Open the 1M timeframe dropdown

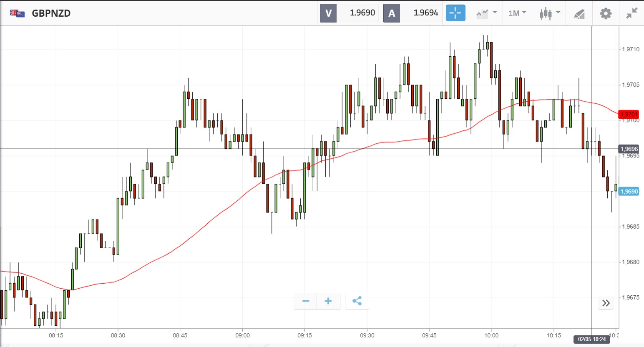click(517, 13)
